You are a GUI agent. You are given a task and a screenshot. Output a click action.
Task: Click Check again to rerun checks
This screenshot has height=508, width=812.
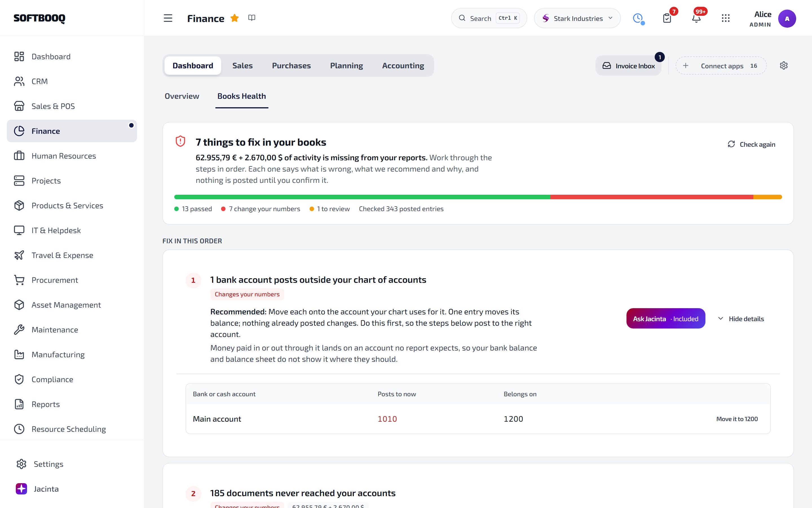coord(751,144)
